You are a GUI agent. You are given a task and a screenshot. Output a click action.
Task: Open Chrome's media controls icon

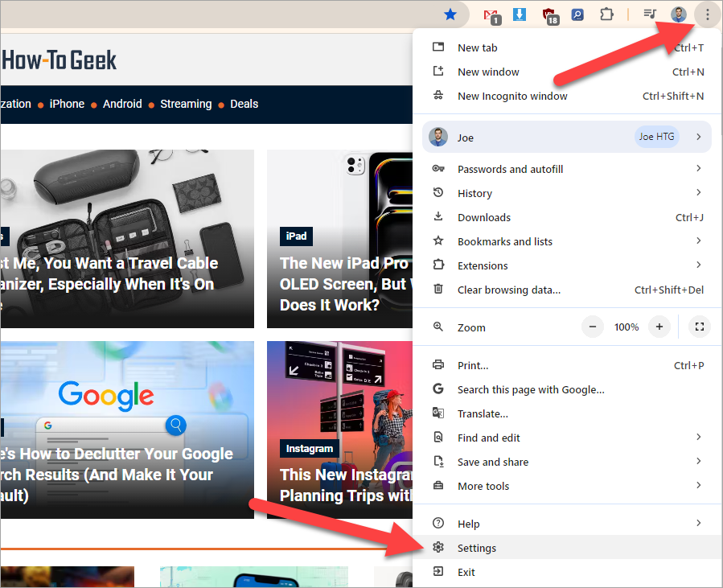tap(648, 14)
